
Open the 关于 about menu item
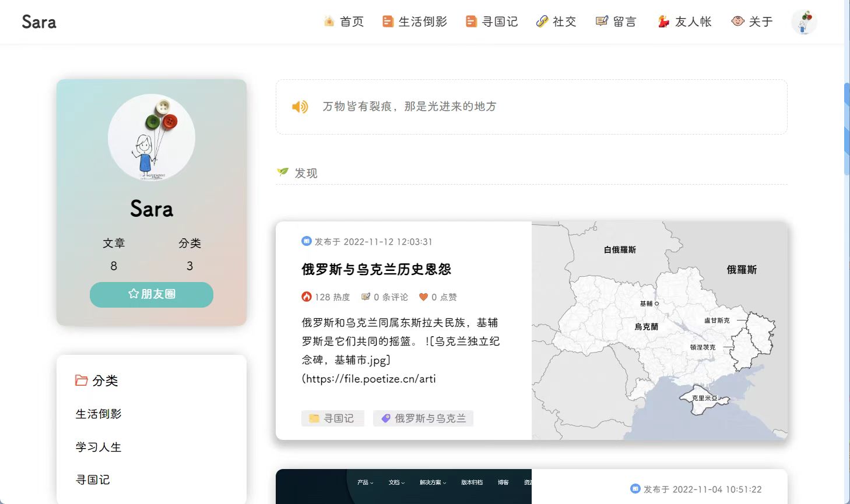click(x=752, y=22)
